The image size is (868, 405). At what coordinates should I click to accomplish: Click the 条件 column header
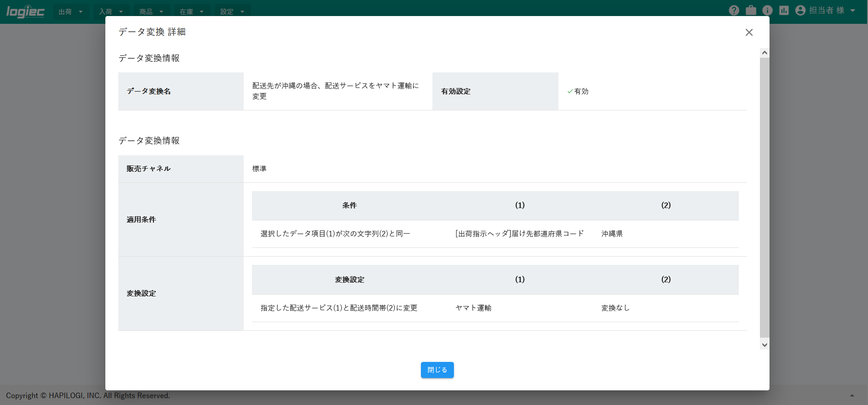pyautogui.click(x=349, y=205)
